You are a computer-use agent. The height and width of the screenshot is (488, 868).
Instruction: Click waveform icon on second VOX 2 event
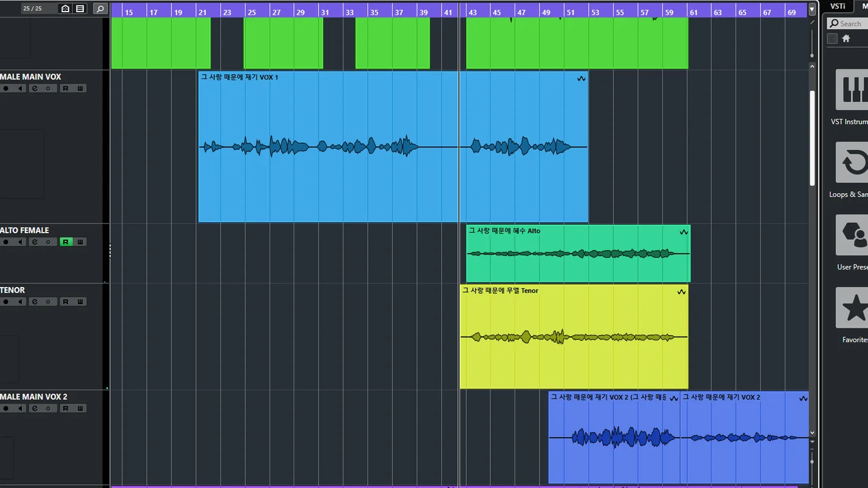pos(803,399)
